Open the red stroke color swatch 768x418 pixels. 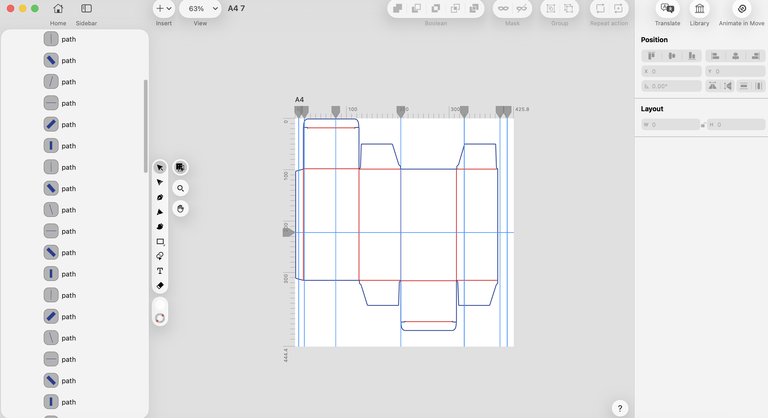click(160, 318)
